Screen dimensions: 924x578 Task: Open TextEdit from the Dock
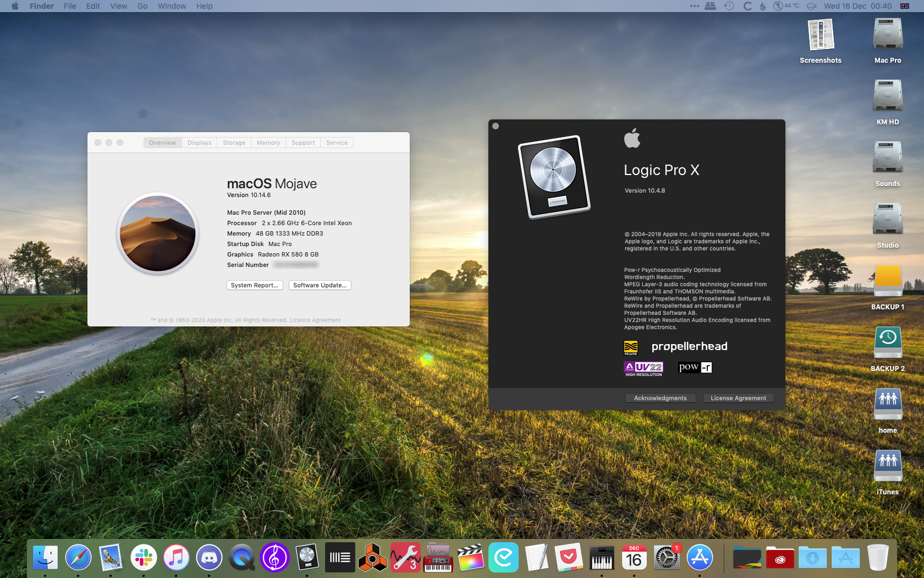(536, 558)
